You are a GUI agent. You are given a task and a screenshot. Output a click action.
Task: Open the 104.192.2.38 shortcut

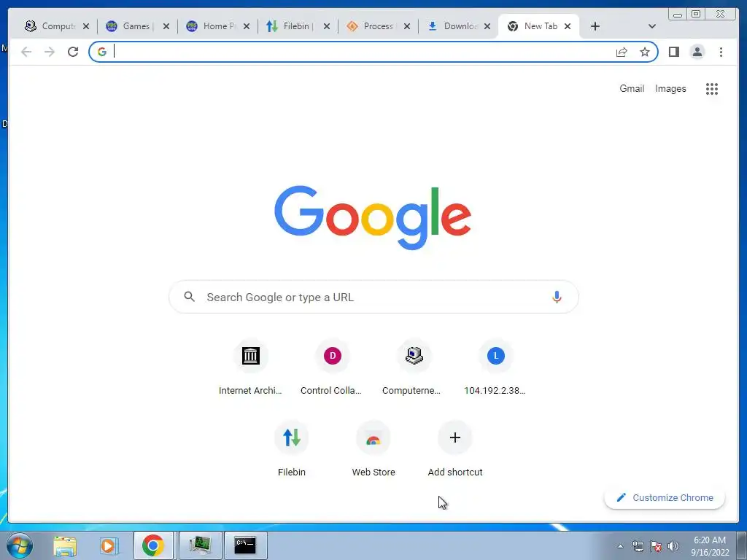[495, 367]
